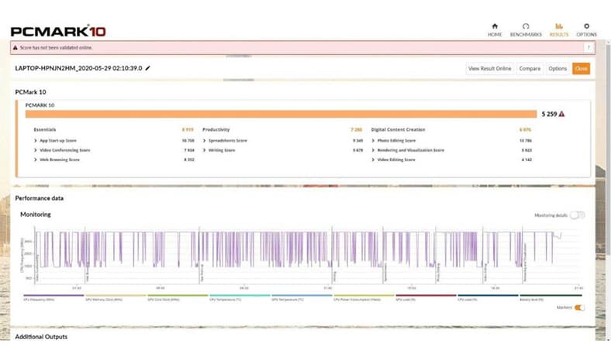Select the Results bar chart icon

coord(559,26)
